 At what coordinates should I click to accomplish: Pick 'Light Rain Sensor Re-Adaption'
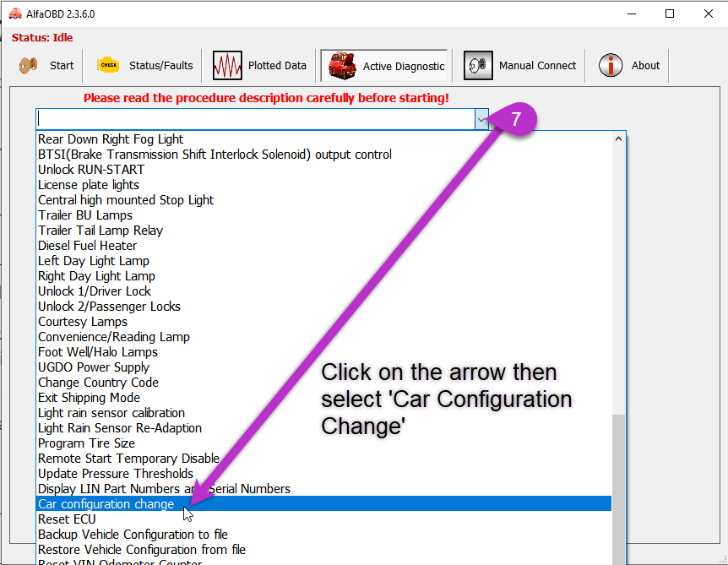323,428
